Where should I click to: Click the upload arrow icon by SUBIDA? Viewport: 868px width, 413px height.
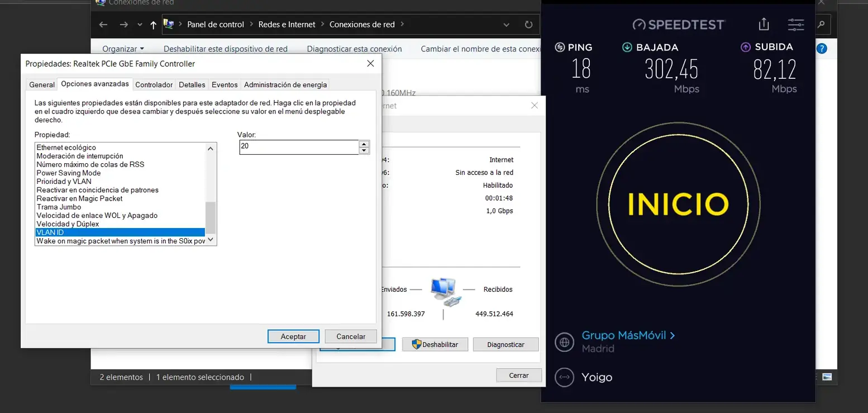coord(746,48)
